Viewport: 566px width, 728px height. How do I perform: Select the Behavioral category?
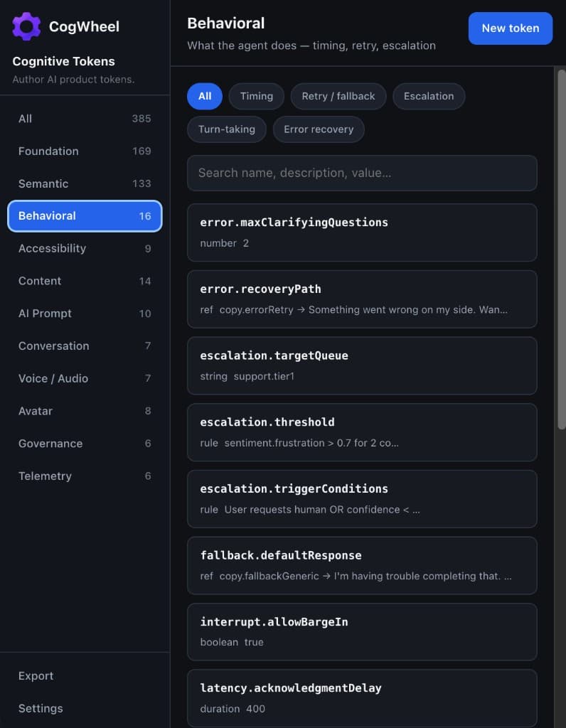point(85,216)
